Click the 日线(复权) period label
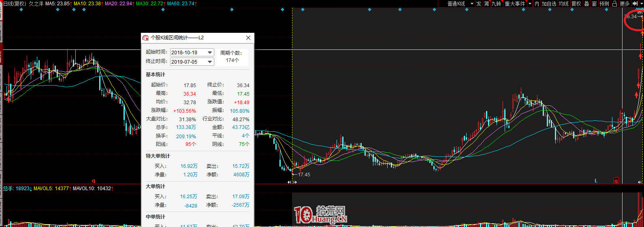 [15, 4]
